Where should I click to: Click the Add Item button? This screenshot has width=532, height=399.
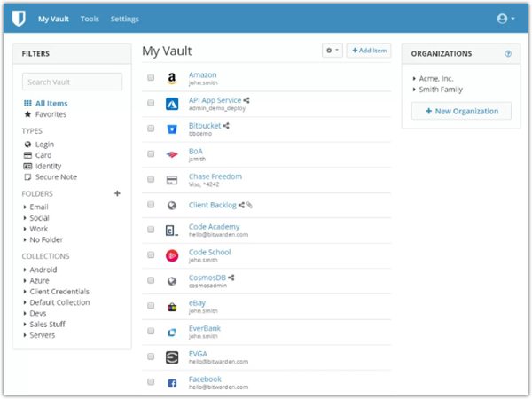pos(369,51)
